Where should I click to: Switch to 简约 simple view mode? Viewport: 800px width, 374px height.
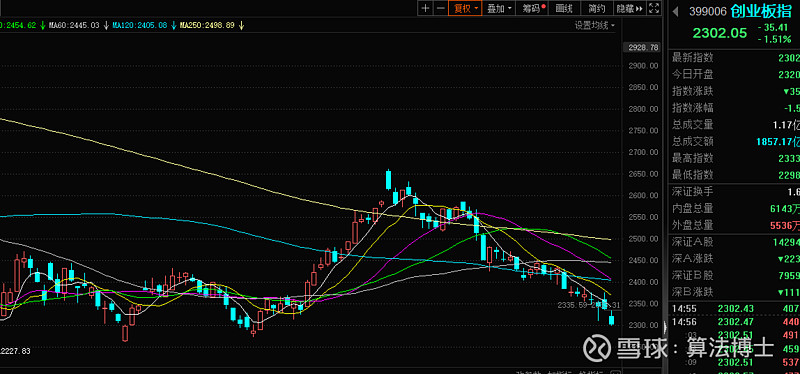tap(596, 8)
